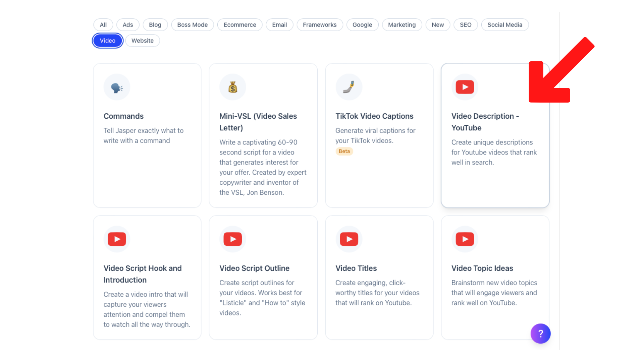Open the help question-mark icon
The image size is (644, 362).
click(x=540, y=334)
